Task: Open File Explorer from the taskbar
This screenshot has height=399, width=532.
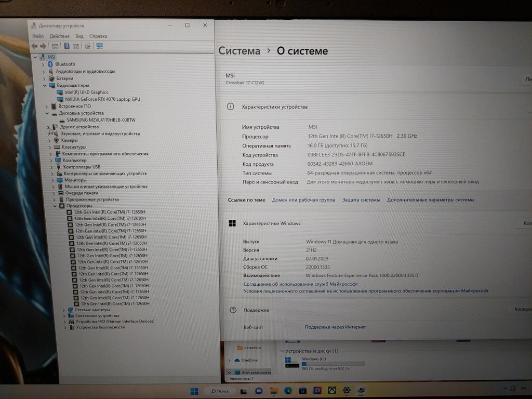Action: [273, 391]
